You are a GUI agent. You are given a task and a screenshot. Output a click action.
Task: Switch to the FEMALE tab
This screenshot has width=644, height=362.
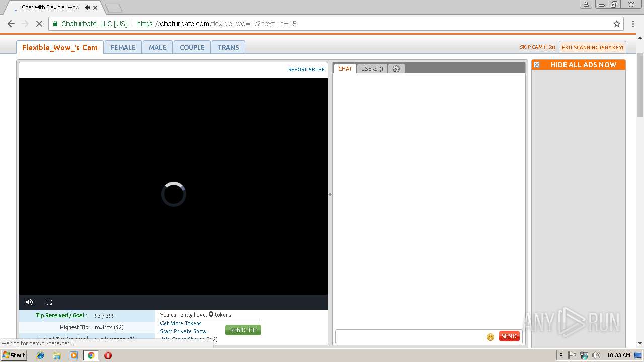pyautogui.click(x=123, y=47)
